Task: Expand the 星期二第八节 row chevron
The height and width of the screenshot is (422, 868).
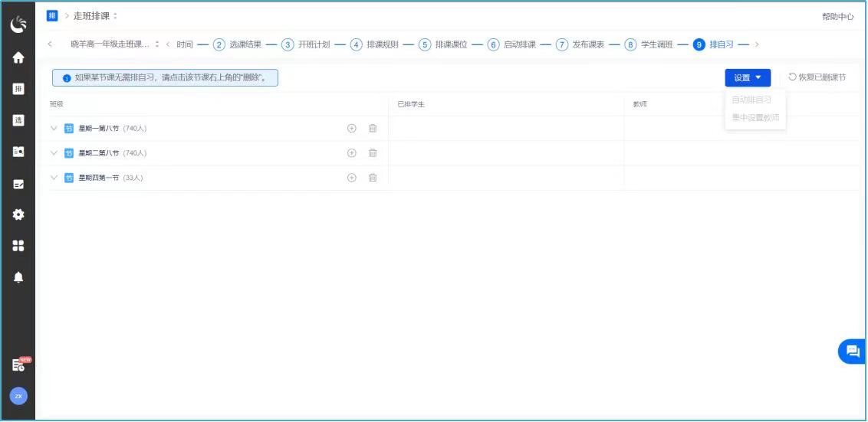Action: tap(54, 153)
